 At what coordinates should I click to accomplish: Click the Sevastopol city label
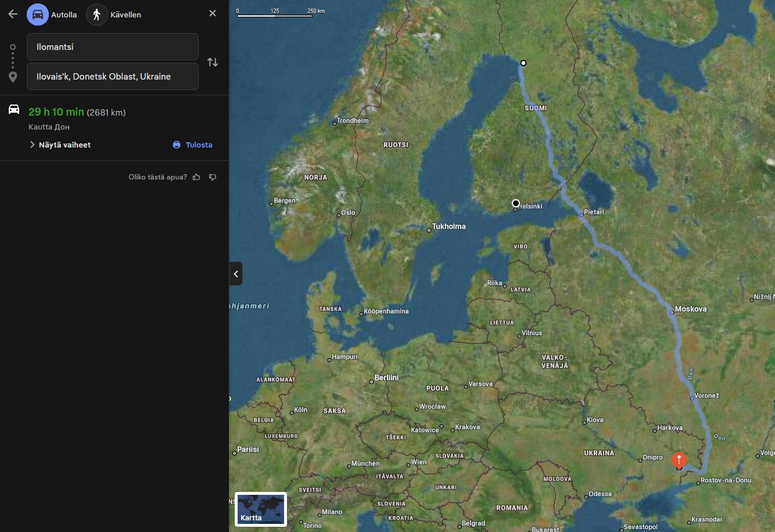641,527
